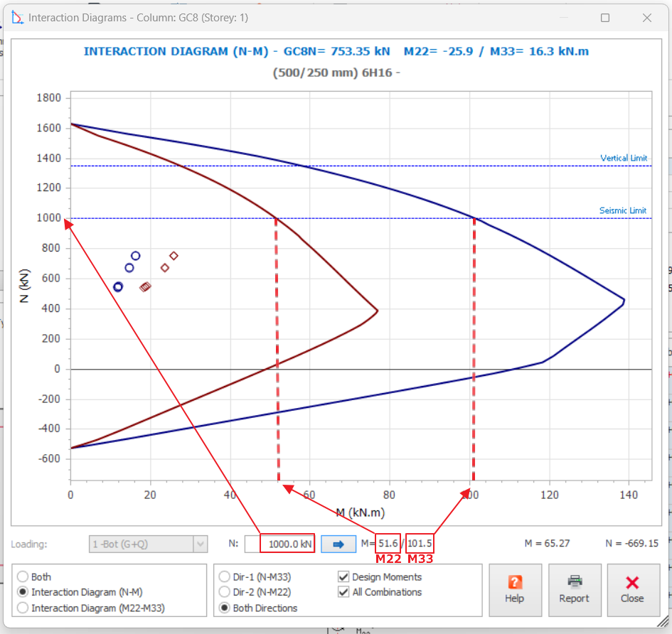The height and width of the screenshot is (634, 672).
Task: Choose the Dir-2 (N-M22) option
Action: click(225, 592)
